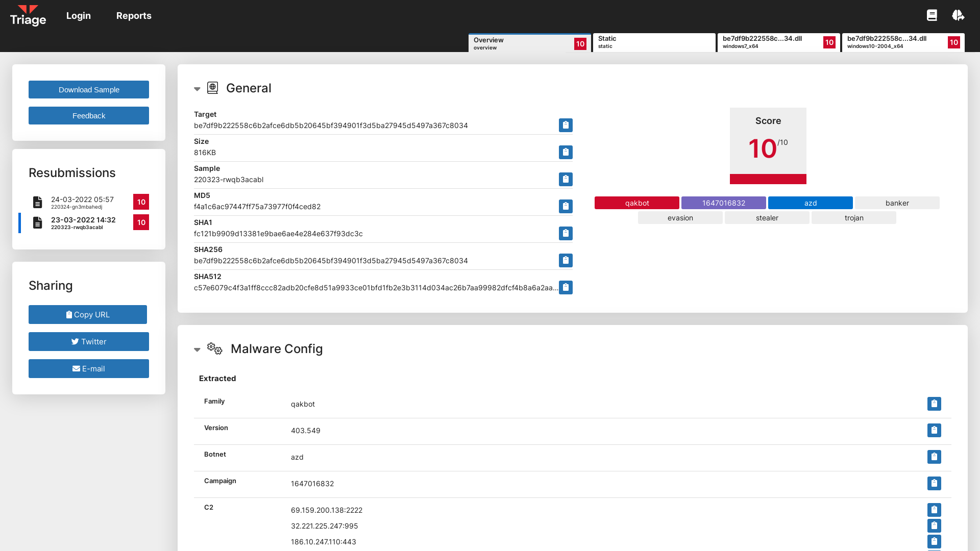Copy the Version 403.549 value

[x=934, y=431]
